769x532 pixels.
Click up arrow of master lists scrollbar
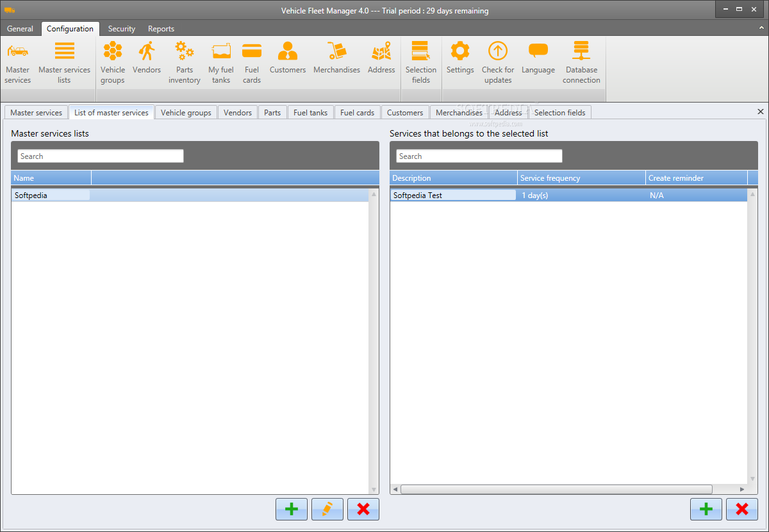(x=374, y=193)
